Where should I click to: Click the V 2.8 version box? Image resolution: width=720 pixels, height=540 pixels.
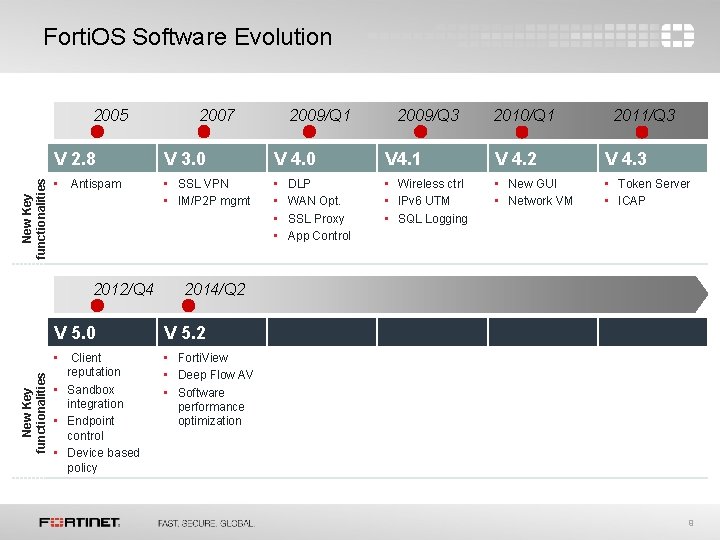[102, 158]
